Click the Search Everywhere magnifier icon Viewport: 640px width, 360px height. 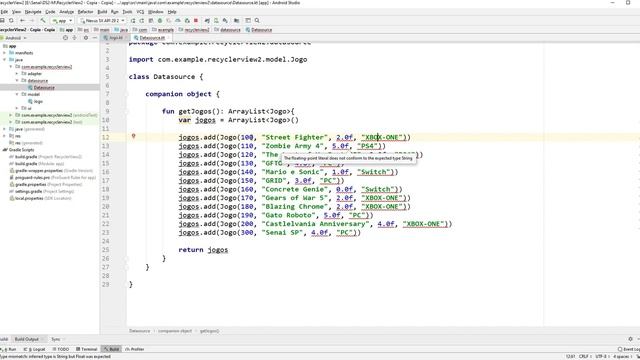[x=257, y=20]
